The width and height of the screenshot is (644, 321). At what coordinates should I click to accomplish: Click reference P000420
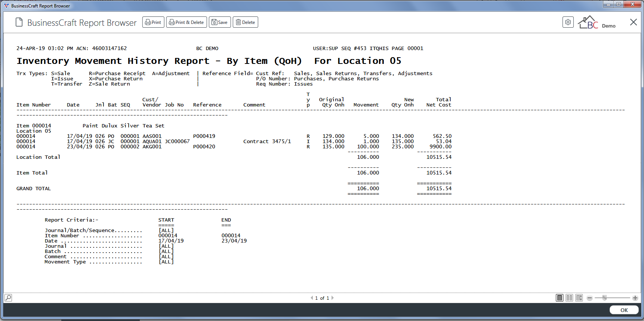[x=204, y=146]
